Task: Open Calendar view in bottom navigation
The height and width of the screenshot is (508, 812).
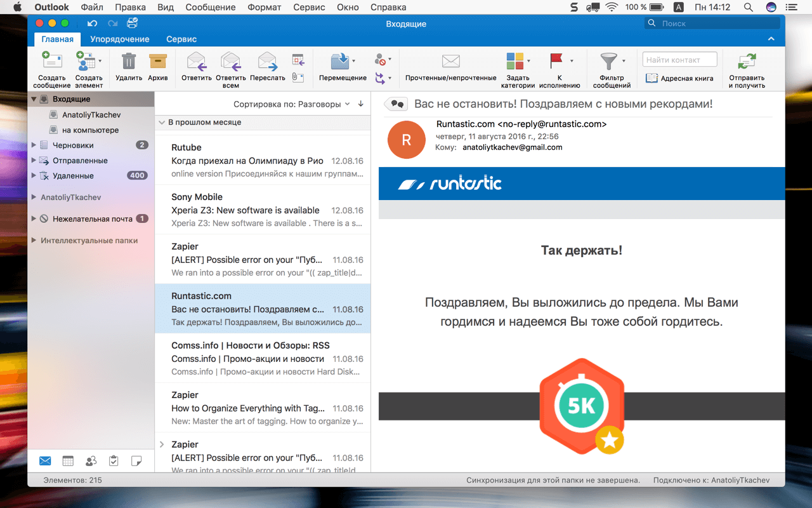Action: tap(68, 461)
